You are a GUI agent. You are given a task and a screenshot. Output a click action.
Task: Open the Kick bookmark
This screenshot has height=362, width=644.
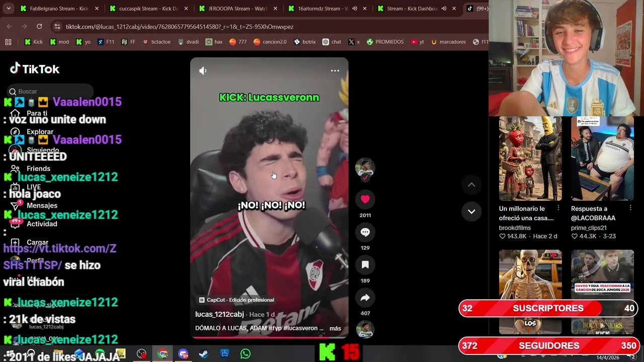click(x=34, y=42)
